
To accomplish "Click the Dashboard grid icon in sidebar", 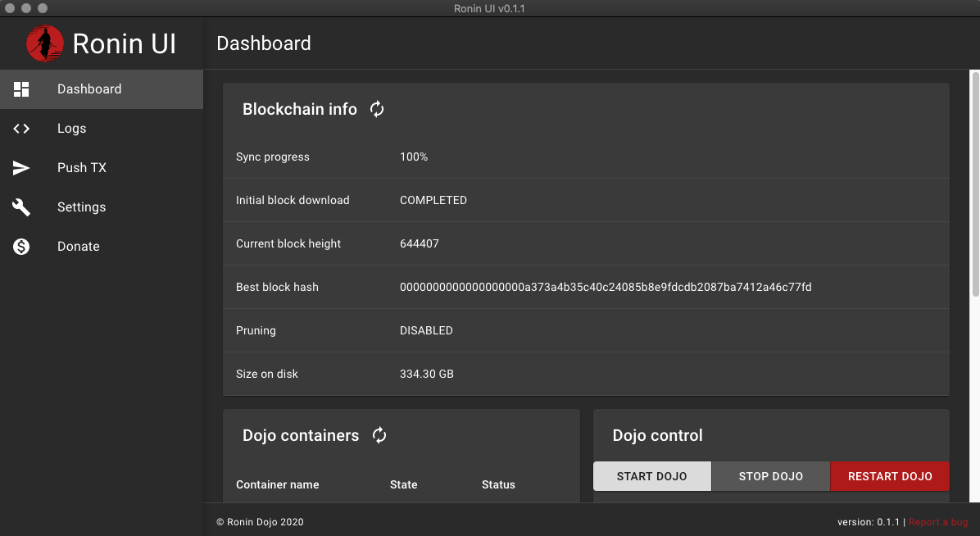I will pyautogui.click(x=21, y=89).
